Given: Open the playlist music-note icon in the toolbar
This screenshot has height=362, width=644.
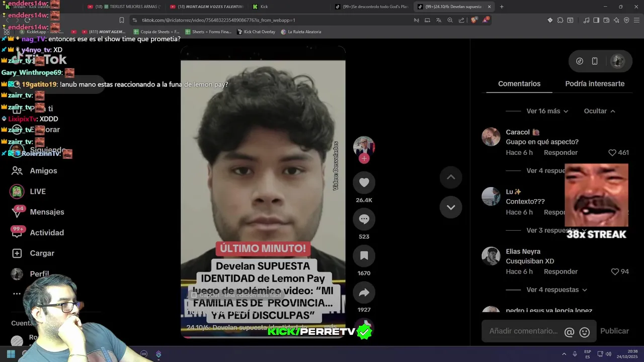Looking at the screenshot, I should point(586,20).
